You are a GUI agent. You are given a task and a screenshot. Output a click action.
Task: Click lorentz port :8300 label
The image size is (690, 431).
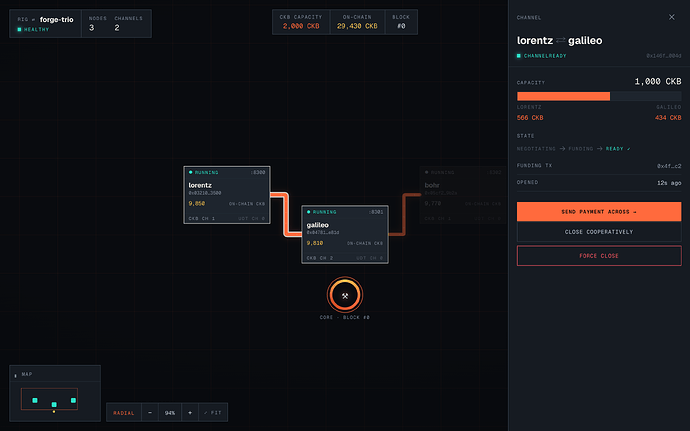click(x=258, y=173)
